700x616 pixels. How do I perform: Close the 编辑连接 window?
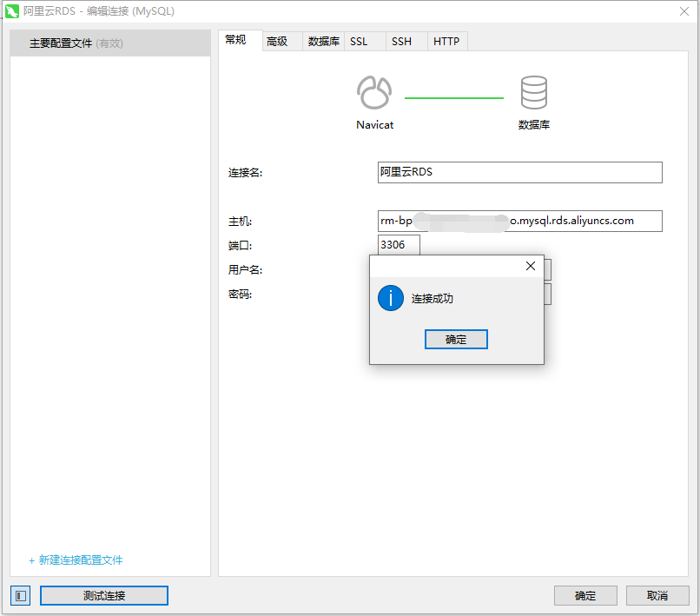point(683,11)
